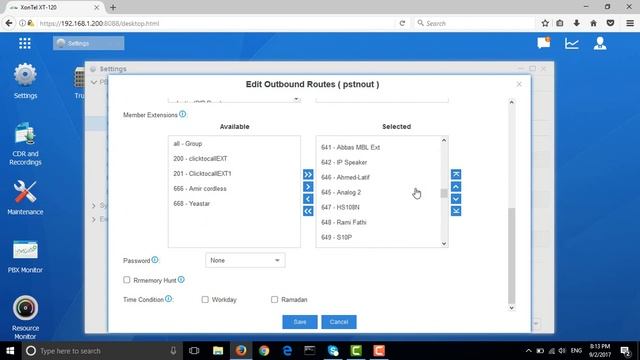The width and height of the screenshot is (640, 360).
Task: Select '646 - Ahmed-Latif' entry
Action: 378,177
